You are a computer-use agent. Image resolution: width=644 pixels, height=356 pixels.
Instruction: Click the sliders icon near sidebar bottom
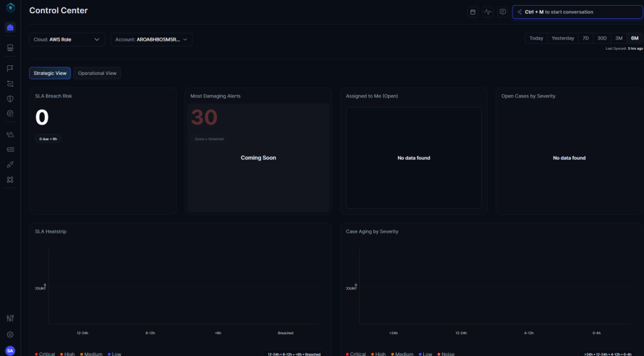pyautogui.click(x=10, y=318)
